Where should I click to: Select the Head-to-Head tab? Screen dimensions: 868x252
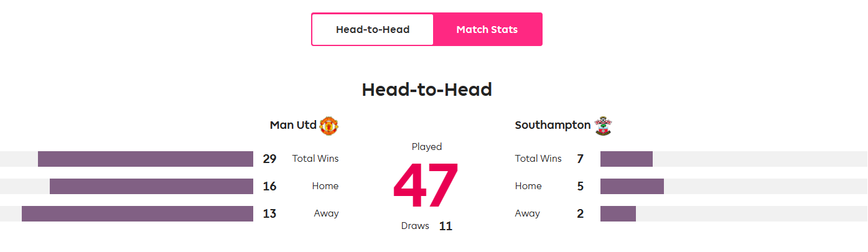pyautogui.click(x=373, y=29)
